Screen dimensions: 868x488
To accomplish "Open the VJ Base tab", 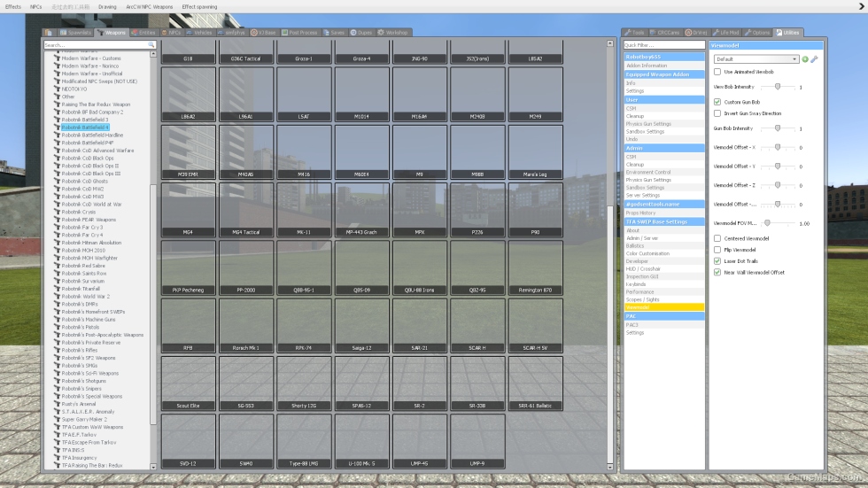I will click(264, 33).
